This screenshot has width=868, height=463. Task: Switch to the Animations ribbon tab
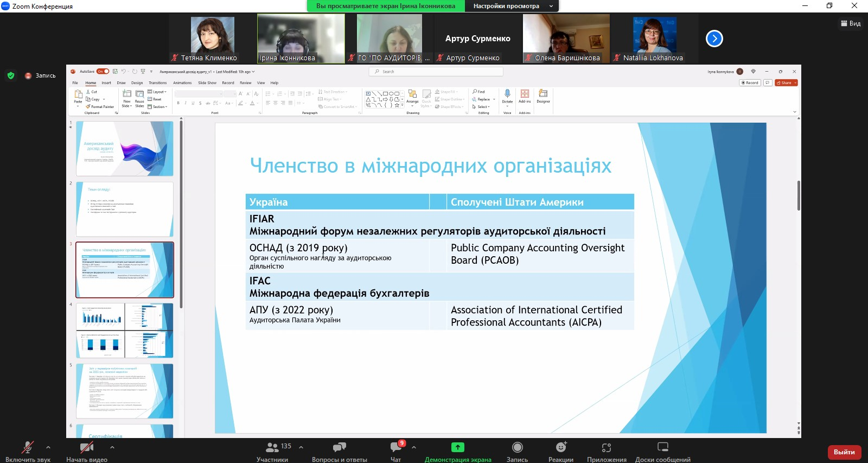(182, 83)
